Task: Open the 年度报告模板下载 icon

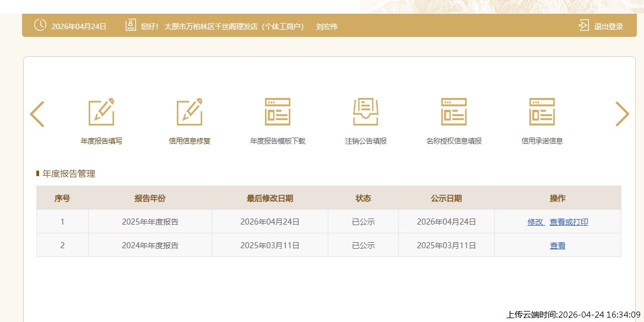Action: (278, 112)
